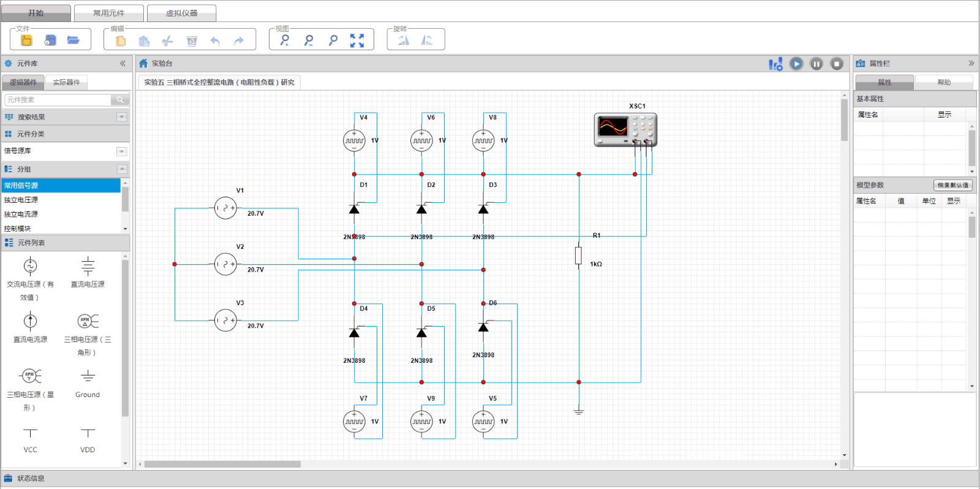
Task: Click the 元件搜索 search field
Action: (58, 100)
